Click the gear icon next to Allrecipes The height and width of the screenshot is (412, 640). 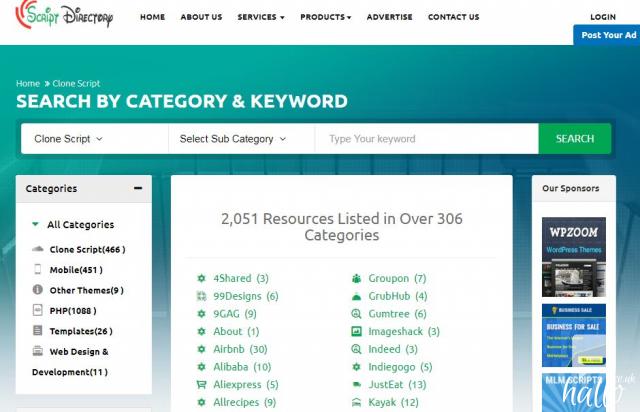click(202, 402)
